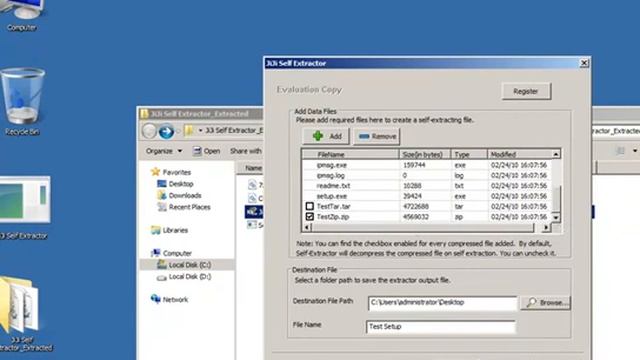Select the TestZip.zip file name
The height and width of the screenshot is (360, 640).
coord(333,217)
